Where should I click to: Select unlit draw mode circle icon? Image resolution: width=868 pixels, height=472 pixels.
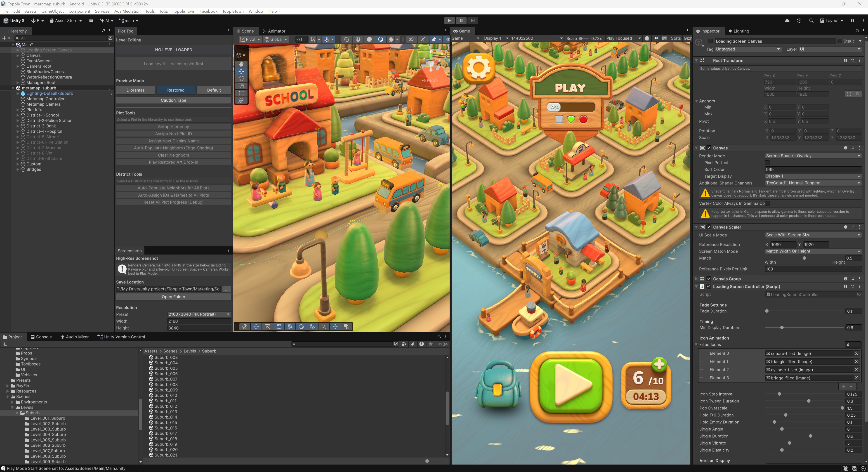coord(369,39)
